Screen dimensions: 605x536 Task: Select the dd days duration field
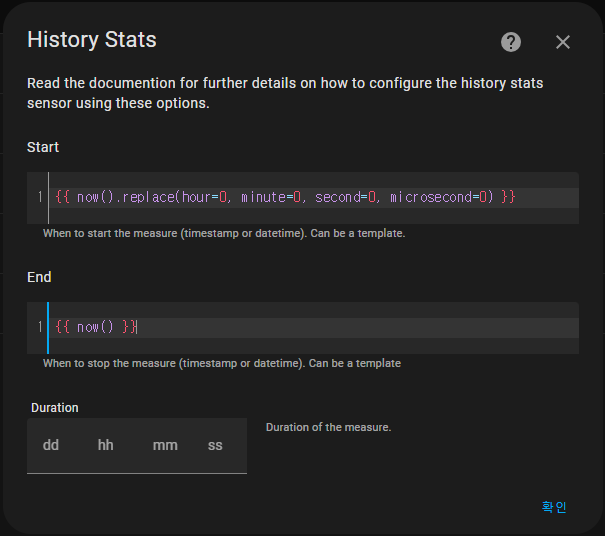click(x=51, y=445)
